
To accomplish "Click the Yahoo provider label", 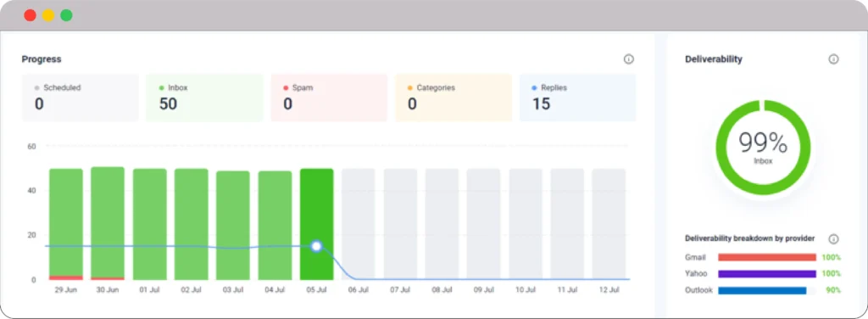I will 696,273.
